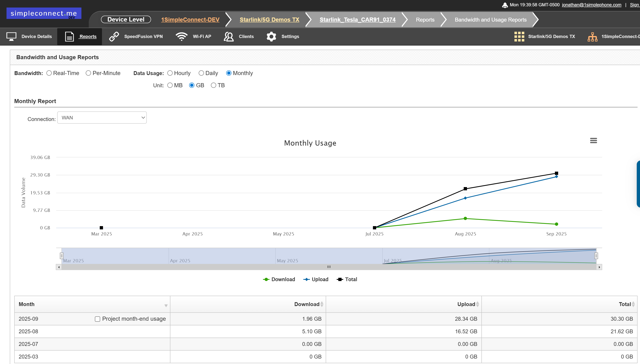
Task: Click the navigator scroll-left arrow
Action: [x=59, y=267]
